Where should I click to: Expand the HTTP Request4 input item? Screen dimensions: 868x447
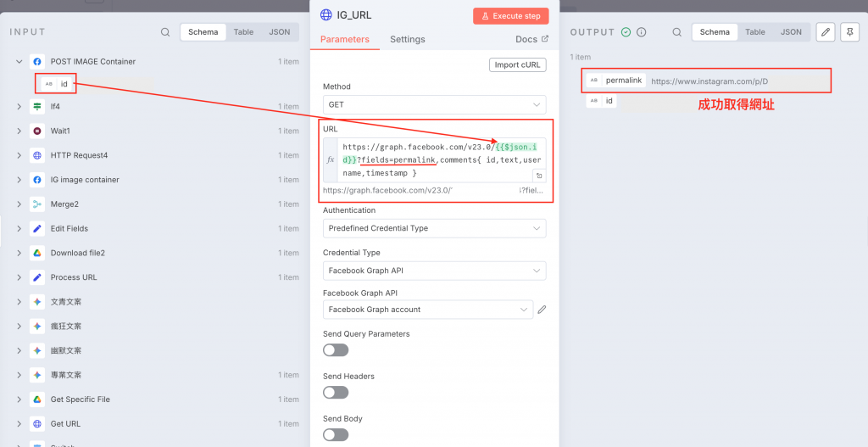coord(19,156)
